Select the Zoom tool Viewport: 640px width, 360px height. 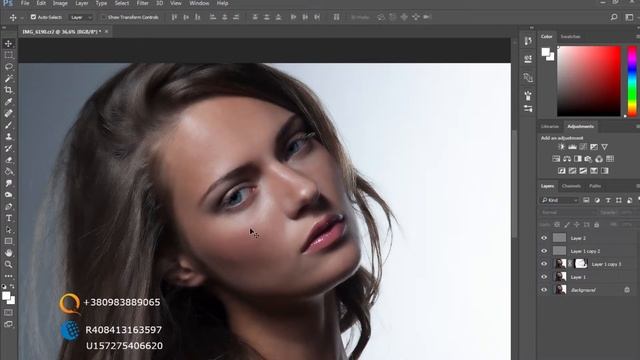pos(8,264)
